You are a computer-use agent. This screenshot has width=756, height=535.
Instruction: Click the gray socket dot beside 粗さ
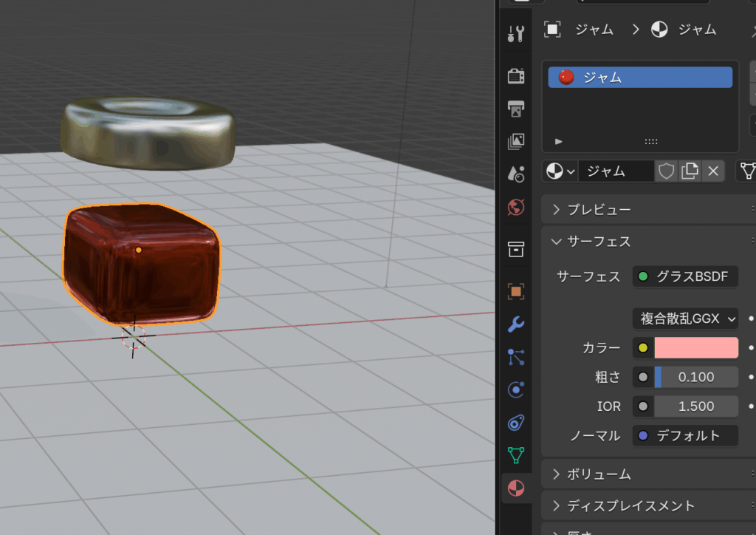coord(642,377)
